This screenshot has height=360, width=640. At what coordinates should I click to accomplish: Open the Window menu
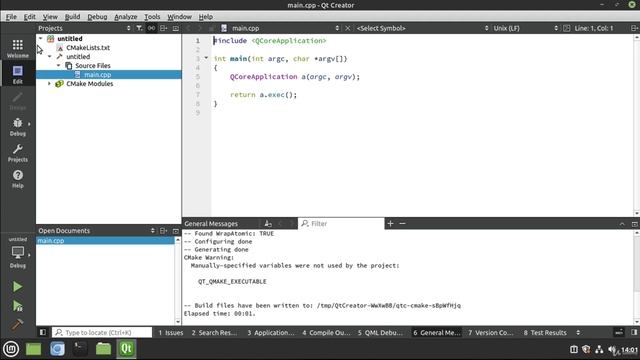point(179,17)
